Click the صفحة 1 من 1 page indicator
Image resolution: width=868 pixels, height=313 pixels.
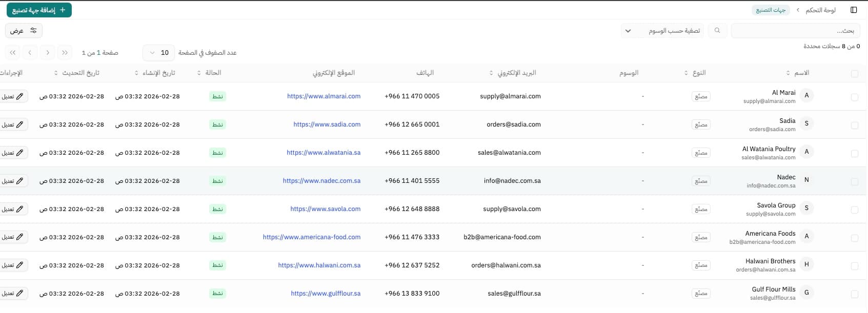(x=100, y=53)
